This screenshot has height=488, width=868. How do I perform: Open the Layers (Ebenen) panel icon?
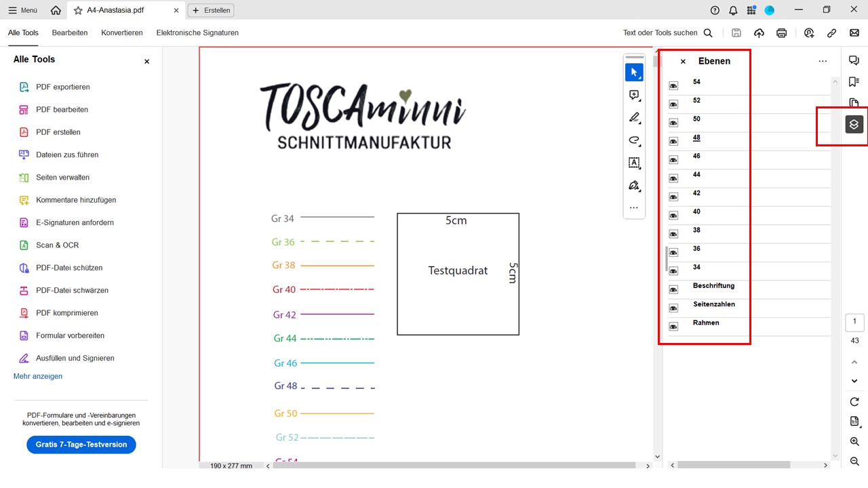854,125
